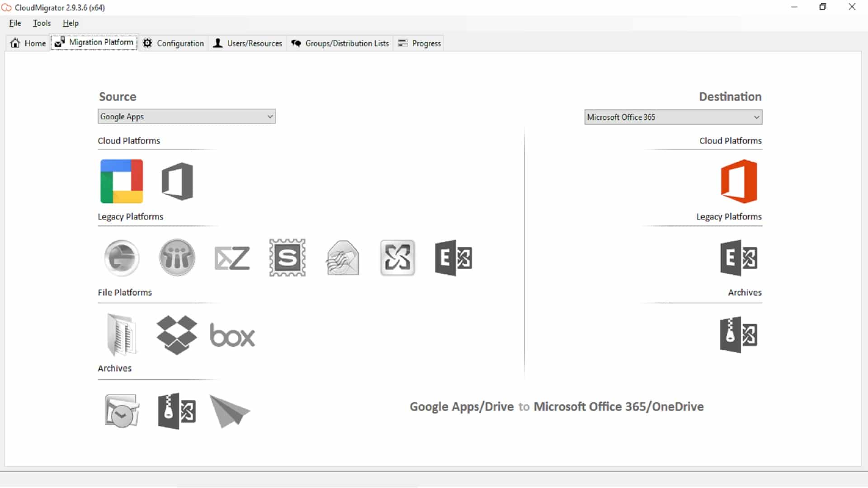Select Microsoft Office 365 destination icon

(738, 181)
